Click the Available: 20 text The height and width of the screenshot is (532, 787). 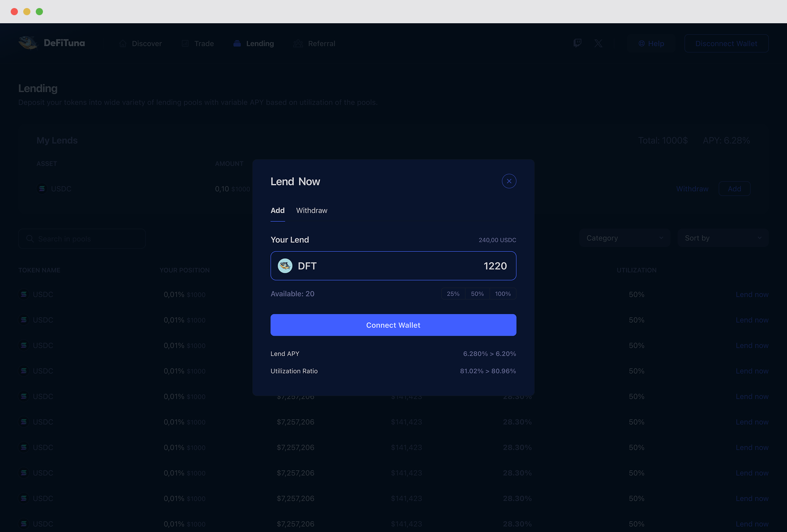coord(292,294)
